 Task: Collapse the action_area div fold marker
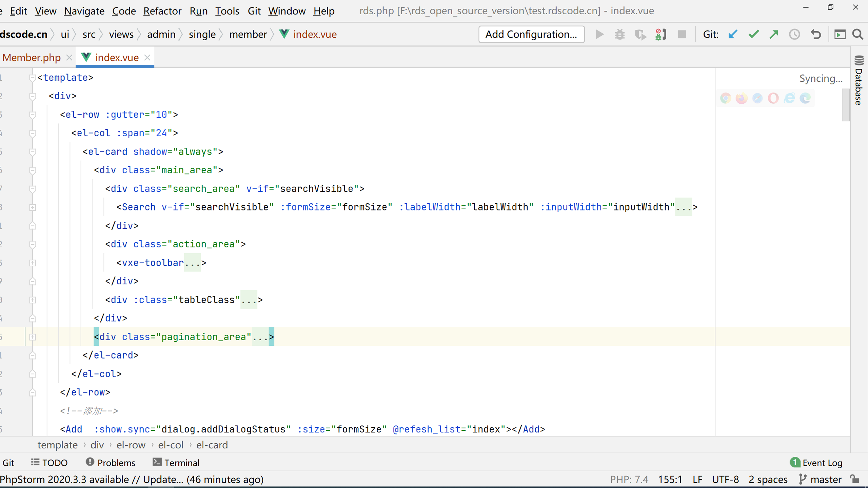tap(33, 244)
